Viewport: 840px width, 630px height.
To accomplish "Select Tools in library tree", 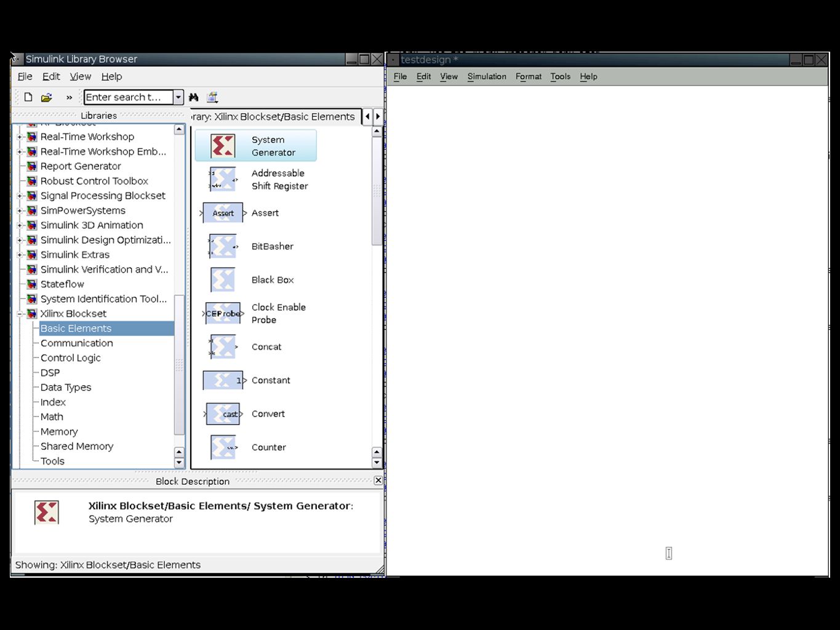I will (x=52, y=461).
